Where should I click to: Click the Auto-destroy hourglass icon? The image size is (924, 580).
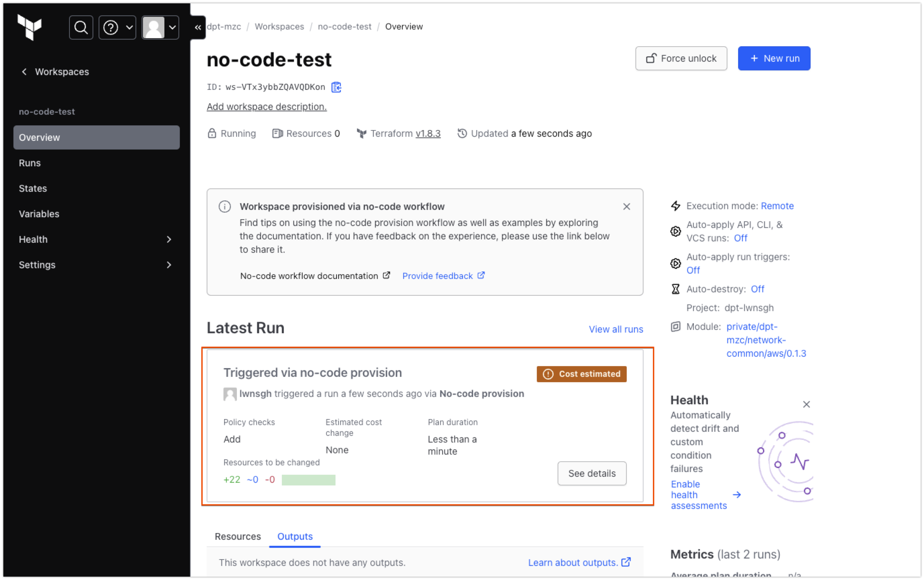(x=676, y=289)
